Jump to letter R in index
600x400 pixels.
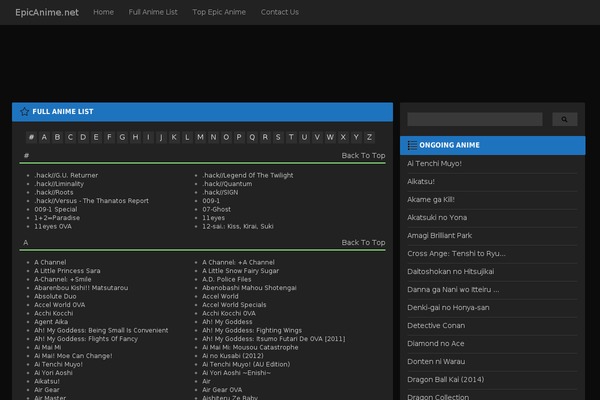[265, 137]
